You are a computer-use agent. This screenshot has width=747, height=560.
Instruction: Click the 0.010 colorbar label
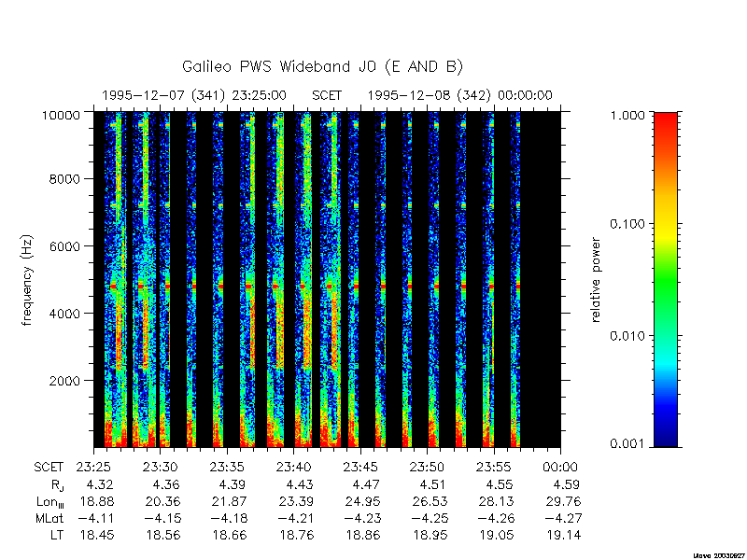[628, 336]
